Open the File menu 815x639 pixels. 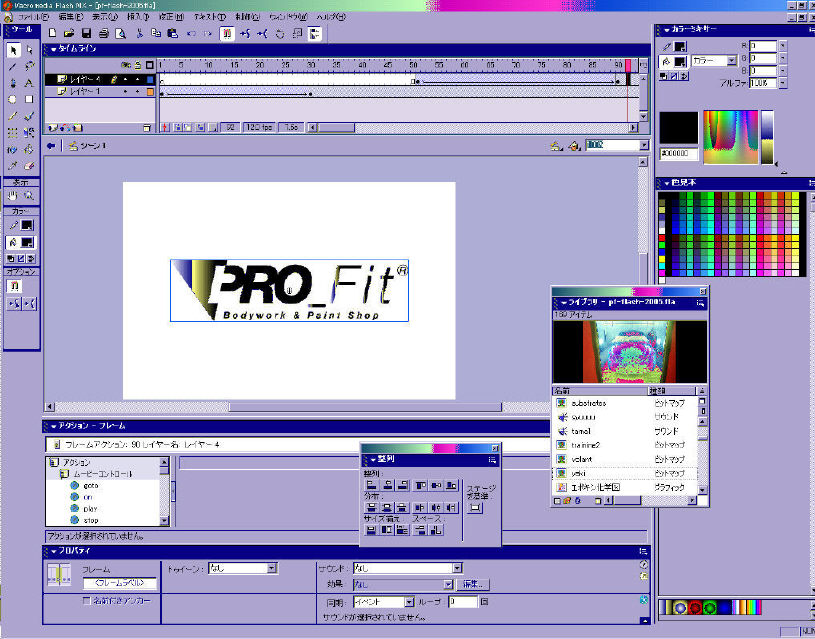[32, 18]
